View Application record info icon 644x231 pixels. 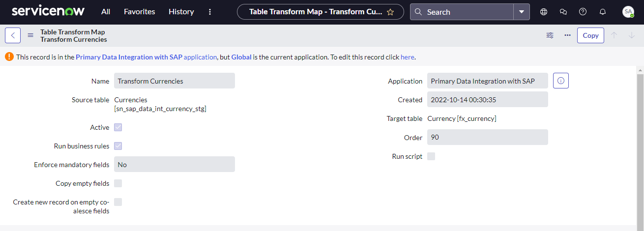561,81
